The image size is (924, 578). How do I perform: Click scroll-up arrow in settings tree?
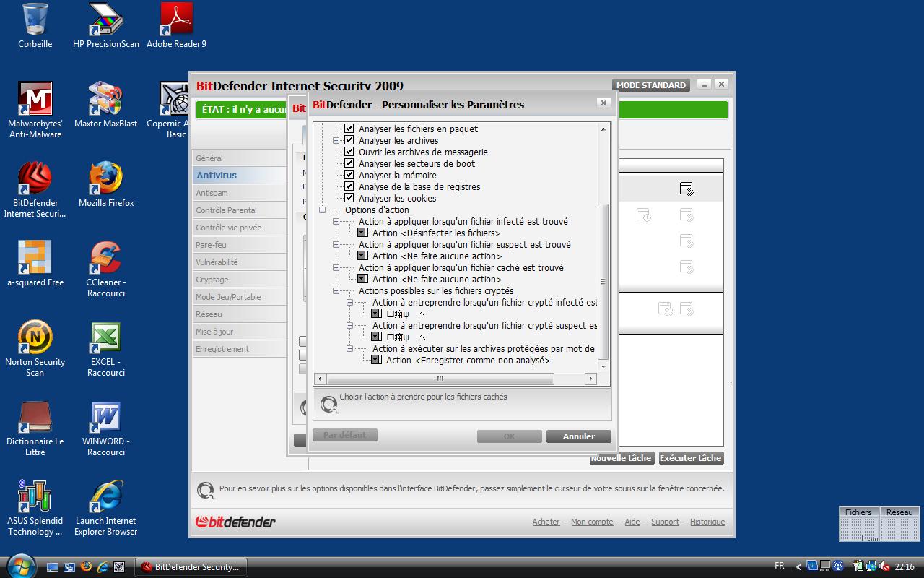[604, 129]
